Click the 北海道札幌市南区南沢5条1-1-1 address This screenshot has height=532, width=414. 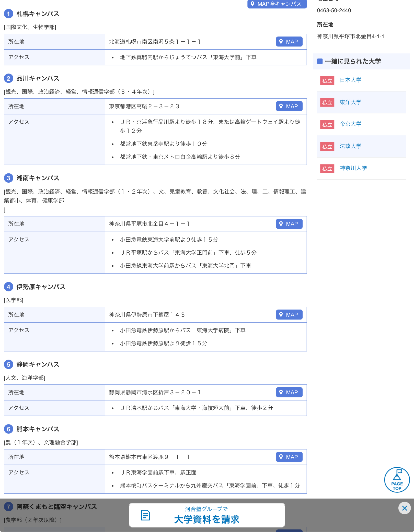tap(155, 42)
